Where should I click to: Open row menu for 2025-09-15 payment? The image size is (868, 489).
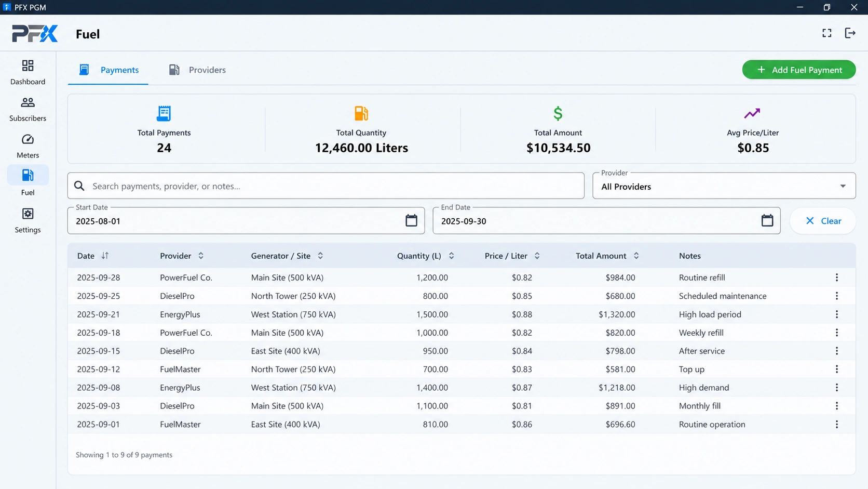[837, 351]
